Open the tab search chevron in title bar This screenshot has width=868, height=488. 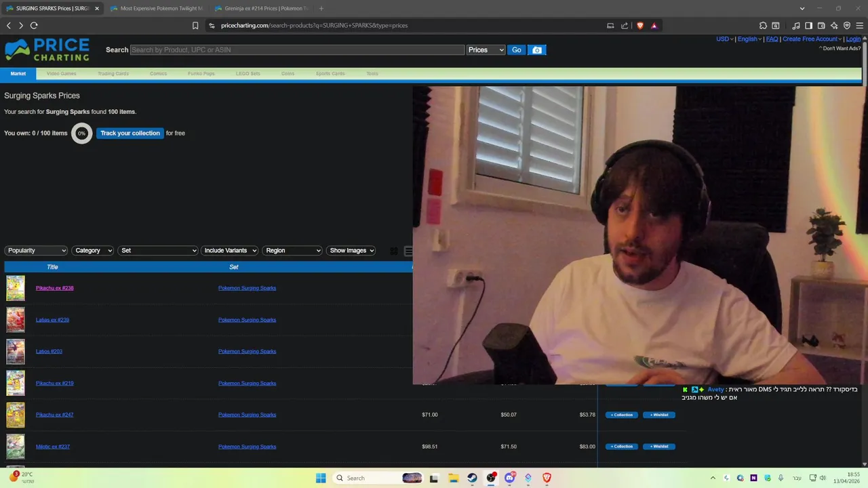click(x=802, y=8)
